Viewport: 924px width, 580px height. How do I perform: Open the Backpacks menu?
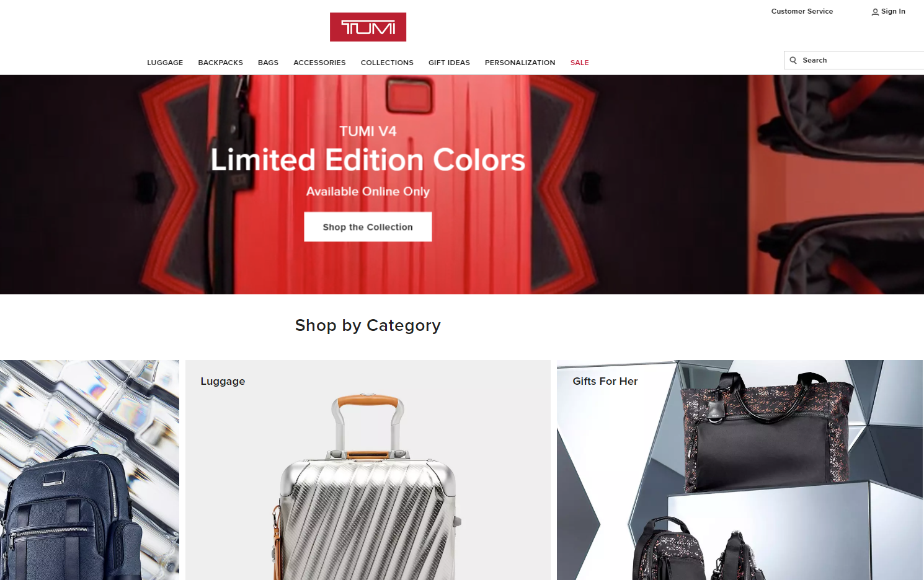tap(220, 63)
